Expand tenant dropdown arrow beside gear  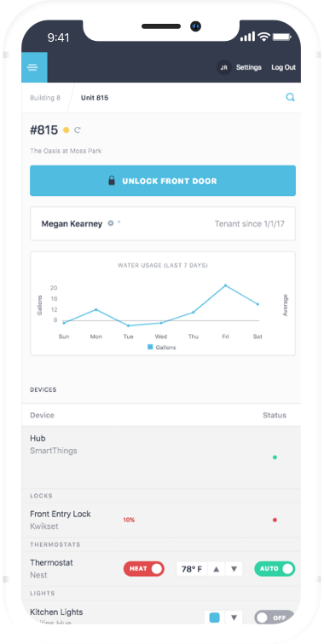(x=119, y=222)
